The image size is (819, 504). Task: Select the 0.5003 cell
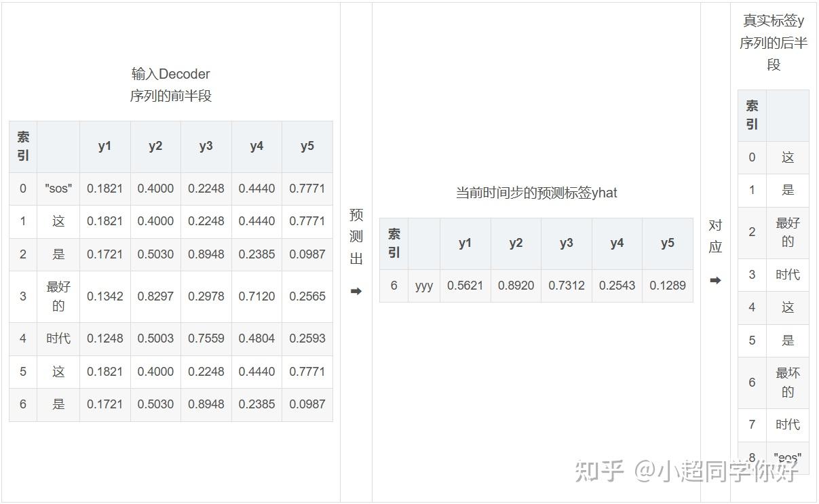[155, 338]
